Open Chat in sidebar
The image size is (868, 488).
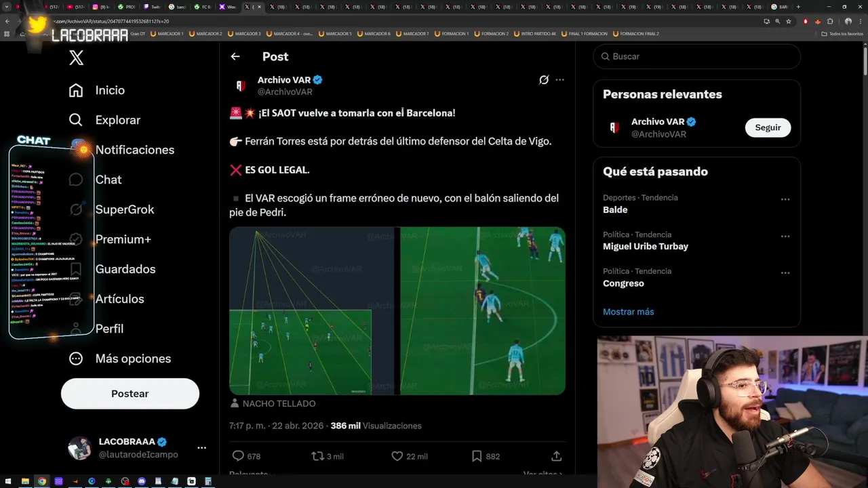point(95,180)
